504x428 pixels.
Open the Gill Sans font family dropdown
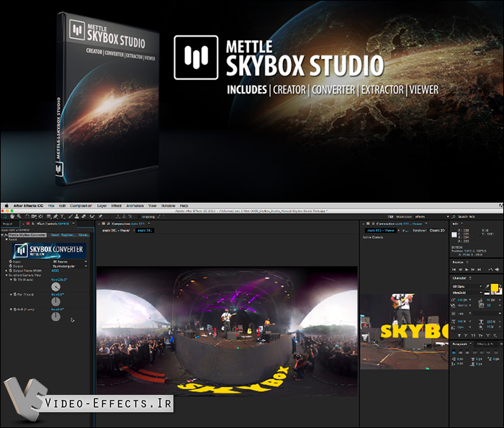coord(467,286)
